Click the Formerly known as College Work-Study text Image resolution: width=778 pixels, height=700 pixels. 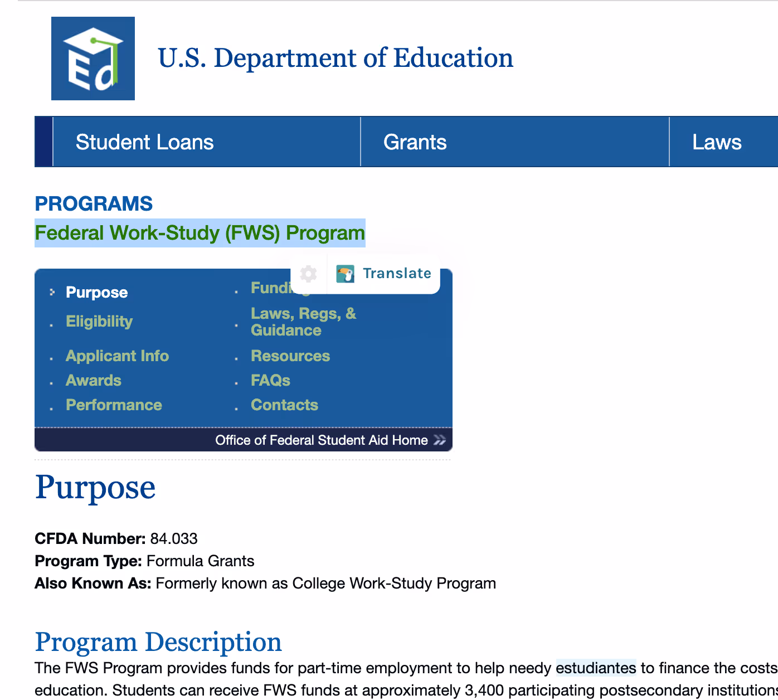[x=326, y=584]
